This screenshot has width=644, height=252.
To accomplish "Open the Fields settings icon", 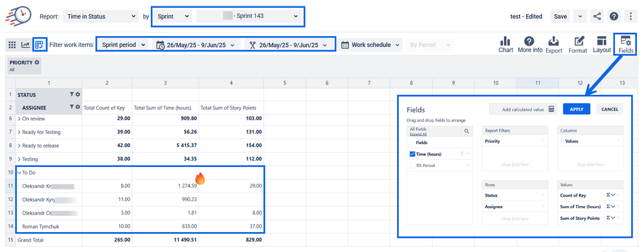I will (626, 41).
